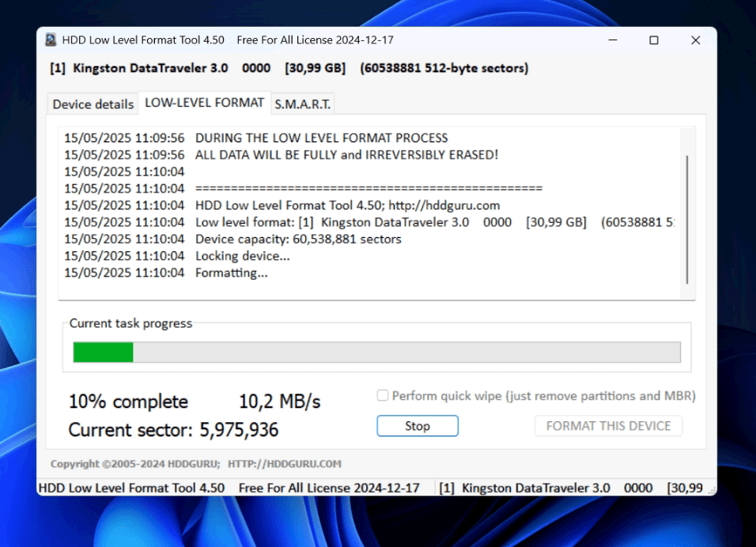Click the 10,2 MB/s speed readout

279,402
